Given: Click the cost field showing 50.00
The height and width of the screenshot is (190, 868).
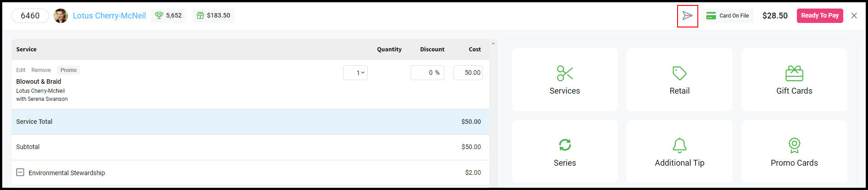Looking at the screenshot, I should (468, 72).
